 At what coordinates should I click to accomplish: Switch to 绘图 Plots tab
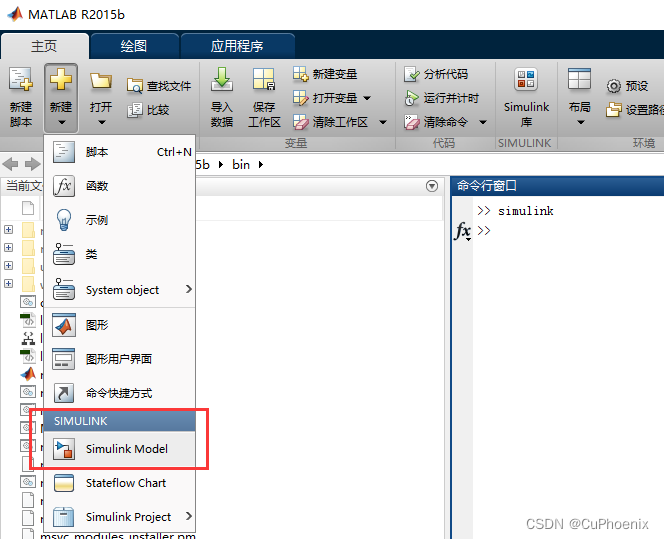tap(134, 46)
